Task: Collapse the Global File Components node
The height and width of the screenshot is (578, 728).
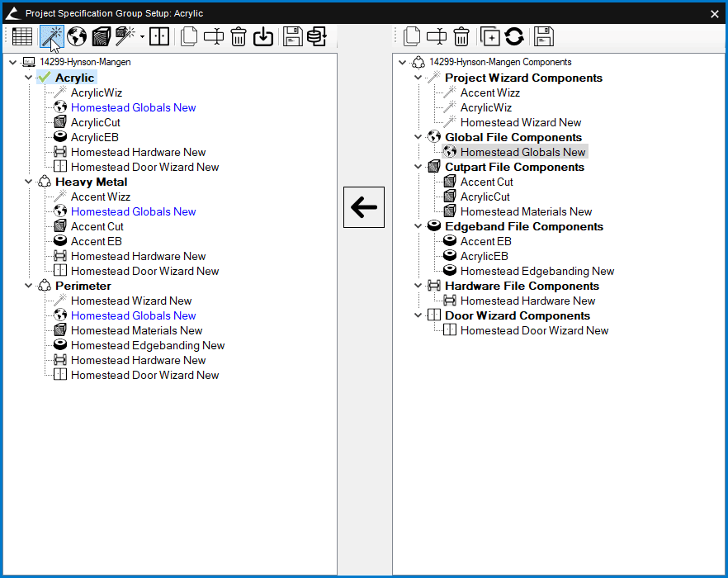Action: pyautogui.click(x=418, y=136)
